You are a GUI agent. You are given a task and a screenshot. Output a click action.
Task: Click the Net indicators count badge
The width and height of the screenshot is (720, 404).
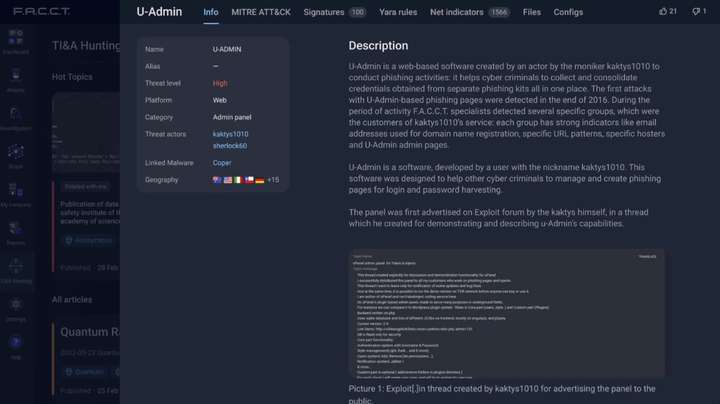pyautogui.click(x=499, y=12)
